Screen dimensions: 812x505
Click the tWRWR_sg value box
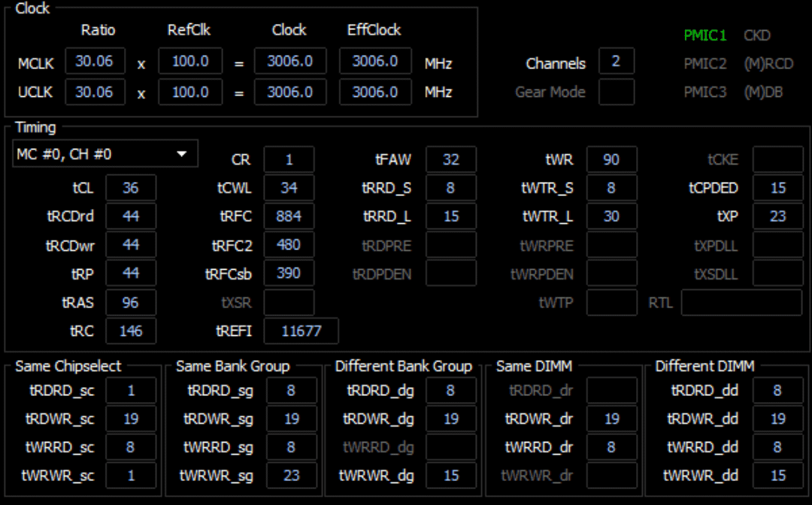[x=291, y=476]
